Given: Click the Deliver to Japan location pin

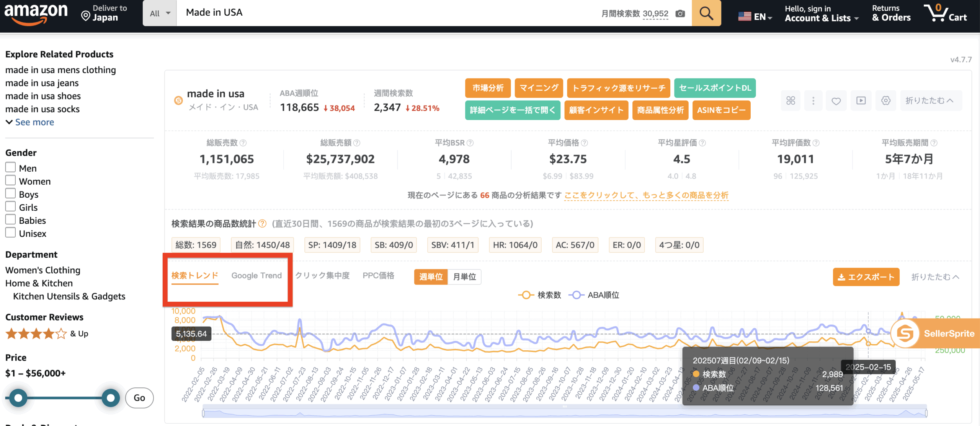Looking at the screenshot, I should [86, 16].
